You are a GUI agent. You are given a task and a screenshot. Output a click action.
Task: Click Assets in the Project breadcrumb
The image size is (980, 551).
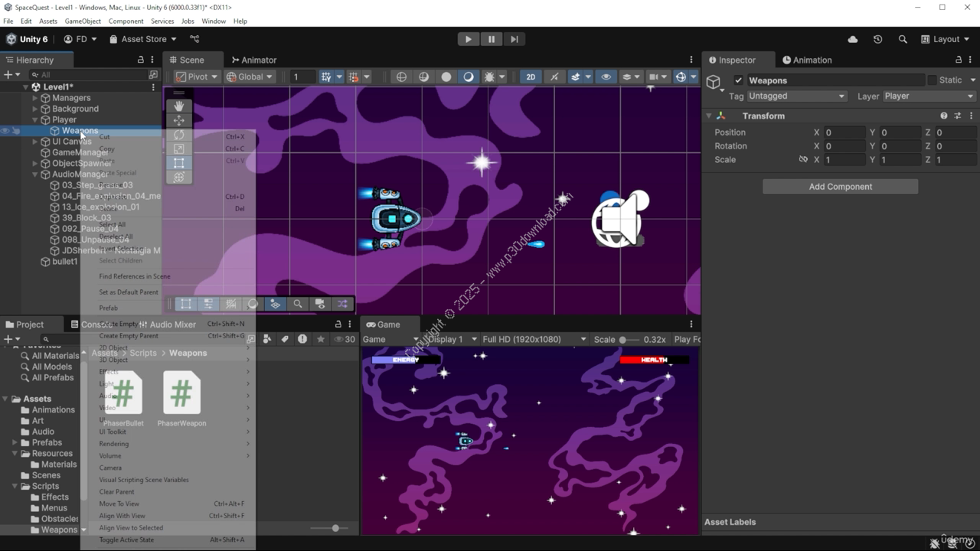105,353
